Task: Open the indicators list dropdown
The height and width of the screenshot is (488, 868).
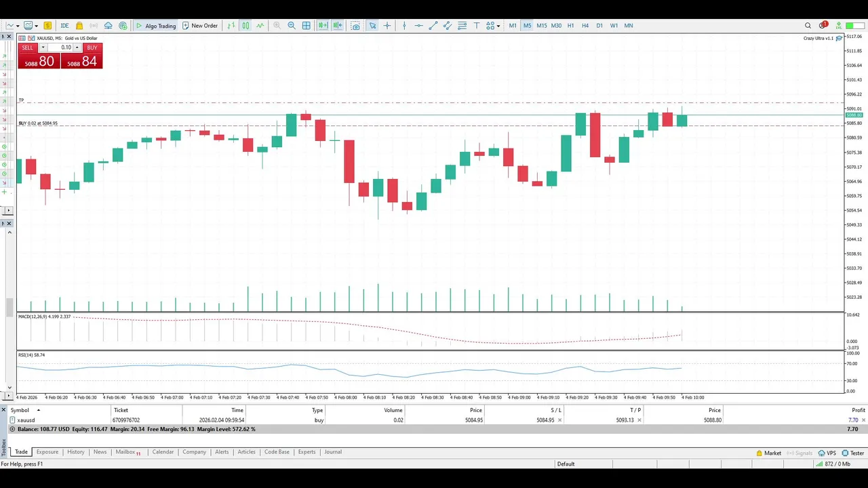Action: coord(37,26)
